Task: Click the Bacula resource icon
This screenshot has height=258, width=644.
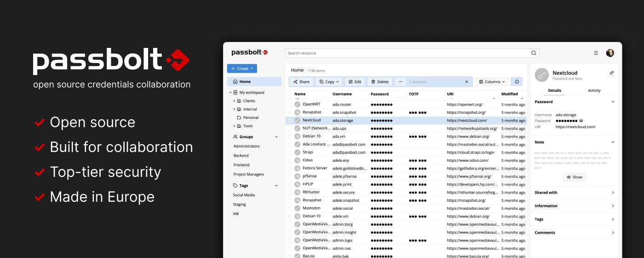Action: pyautogui.click(x=297, y=256)
